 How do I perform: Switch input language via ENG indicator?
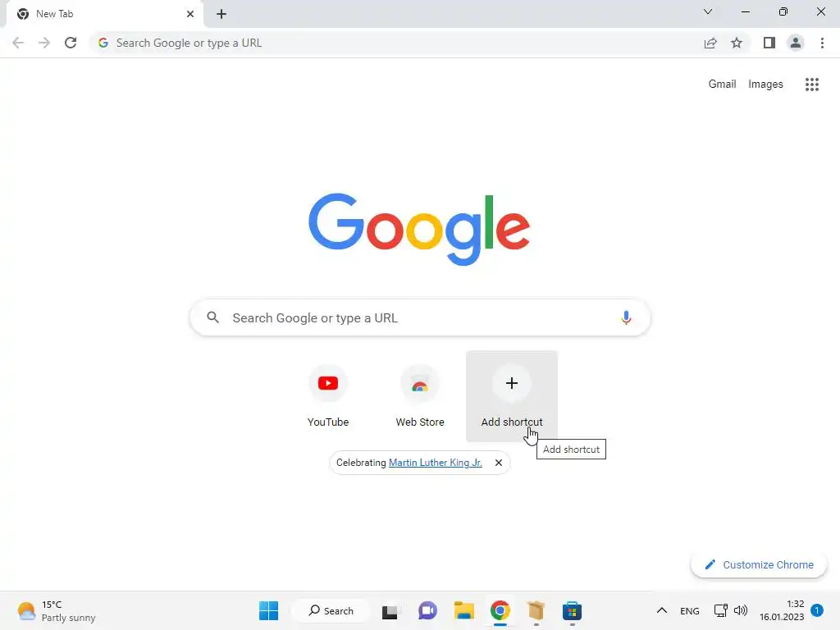pos(689,610)
